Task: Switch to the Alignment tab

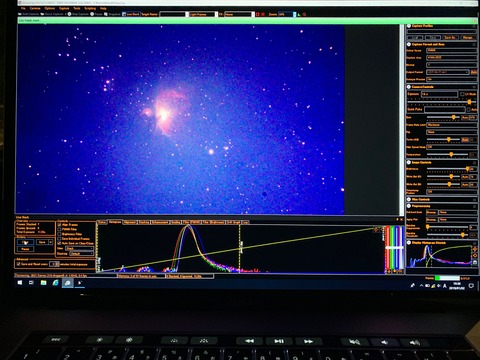Action: tap(130, 222)
